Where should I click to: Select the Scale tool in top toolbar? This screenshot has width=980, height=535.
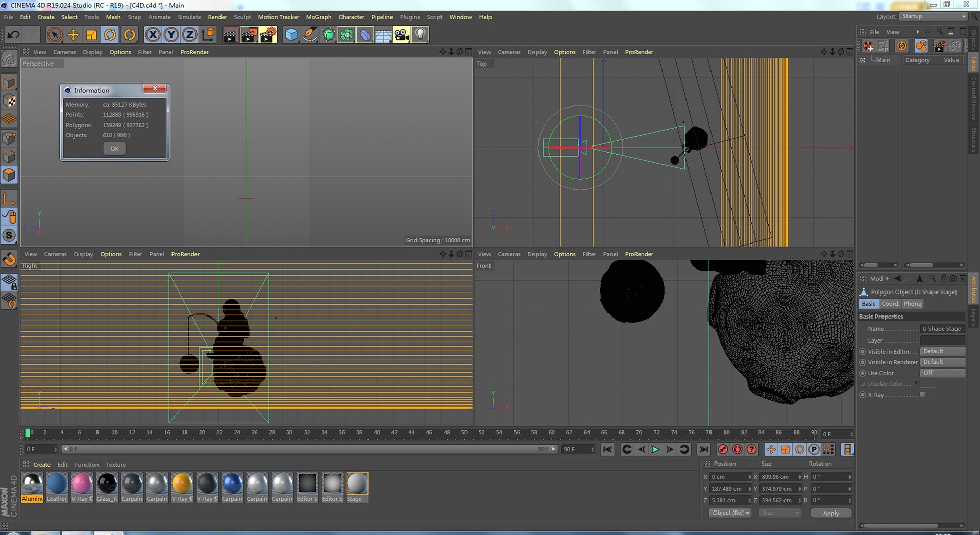point(92,35)
